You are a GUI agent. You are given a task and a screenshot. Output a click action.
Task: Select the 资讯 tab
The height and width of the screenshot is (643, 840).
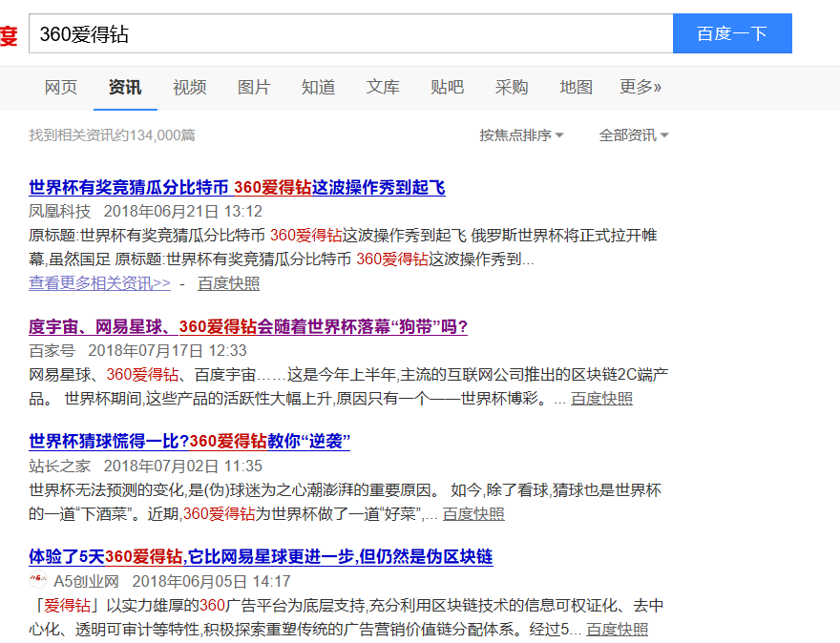125,87
